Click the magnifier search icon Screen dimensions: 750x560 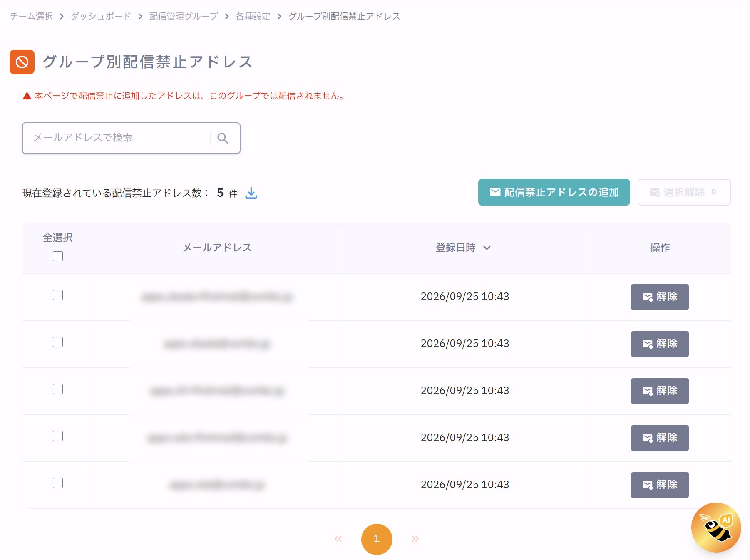click(x=223, y=138)
